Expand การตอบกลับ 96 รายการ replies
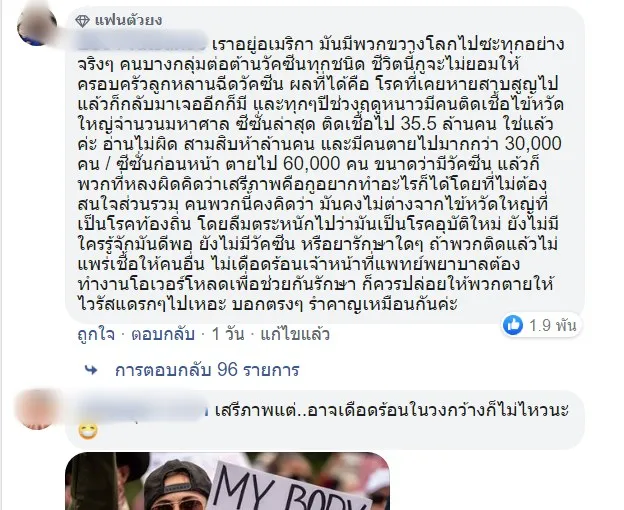624x510 pixels. point(207,370)
